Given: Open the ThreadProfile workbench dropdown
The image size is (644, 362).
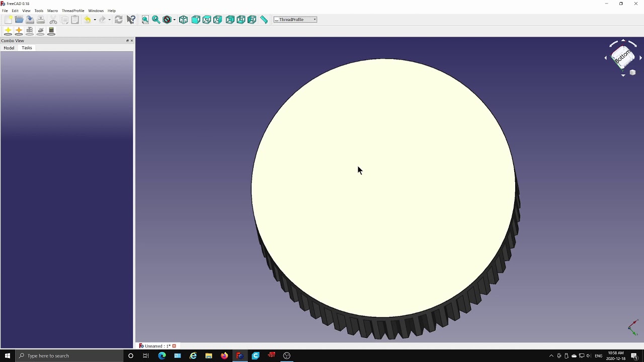Looking at the screenshot, I should click(x=295, y=20).
